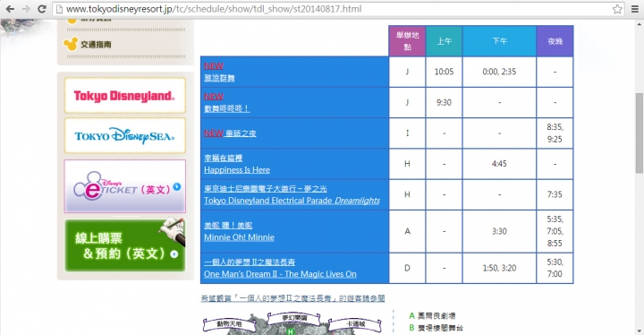Viewport: 644px width, 335px height.
Task: Open the Tokyo Disneyland banner
Action: coord(125,96)
